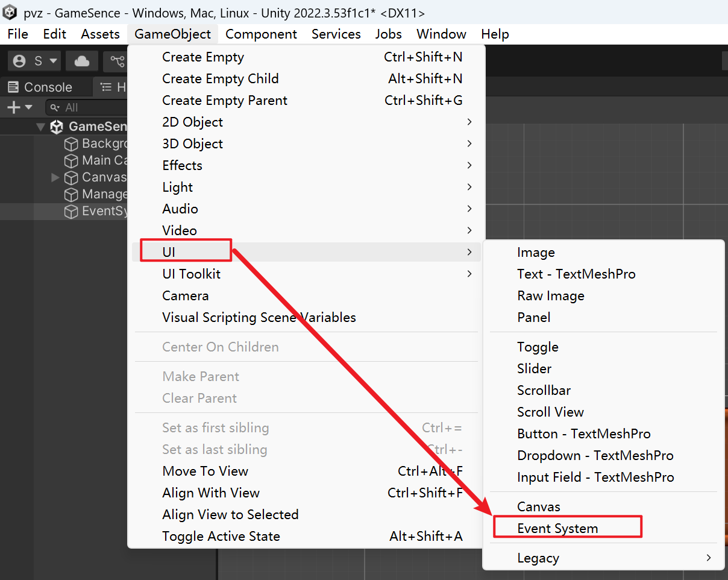728x580 pixels.
Task: Open the hierarchy plus create dropdown
Action: [x=19, y=107]
